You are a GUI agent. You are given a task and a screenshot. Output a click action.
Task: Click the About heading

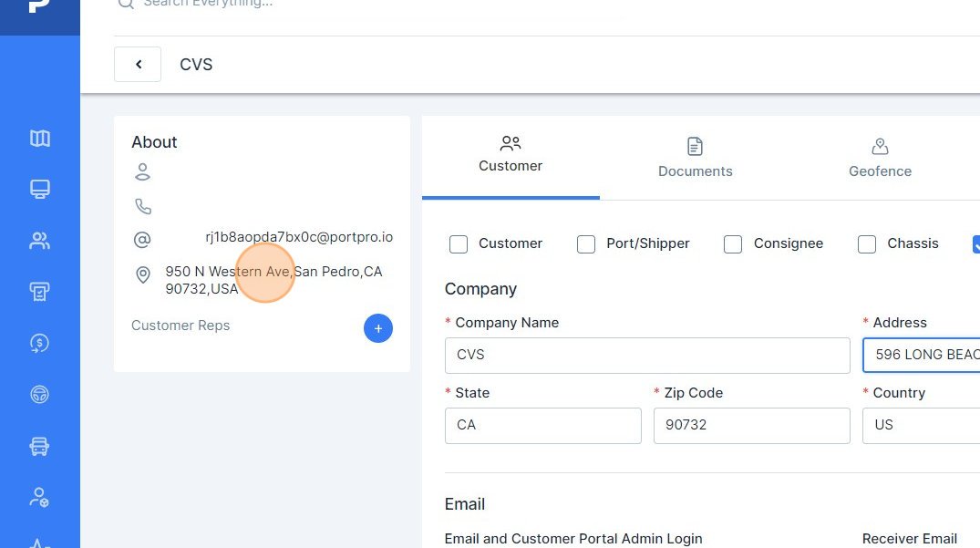pos(154,142)
